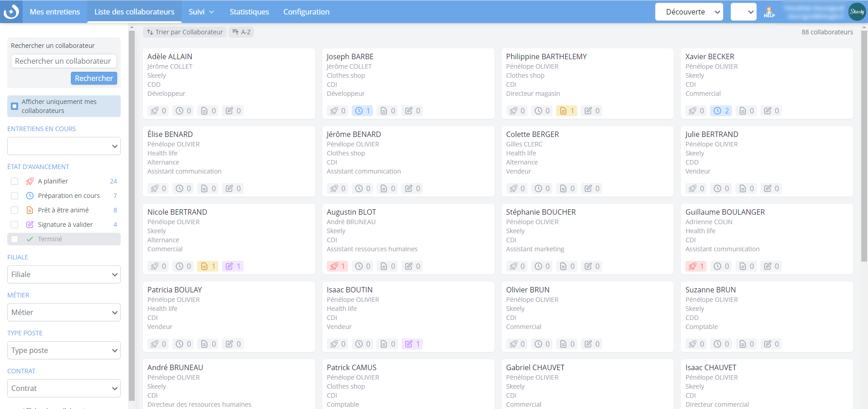Click Xavier BECKER's clock badge showing 2
This screenshot has width=868, height=409.
click(x=721, y=111)
